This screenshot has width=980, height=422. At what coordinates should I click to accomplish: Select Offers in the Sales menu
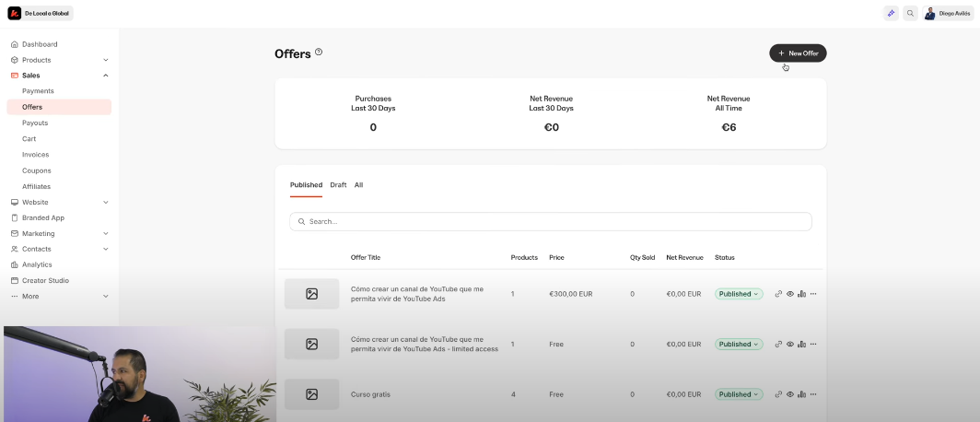tap(59, 107)
